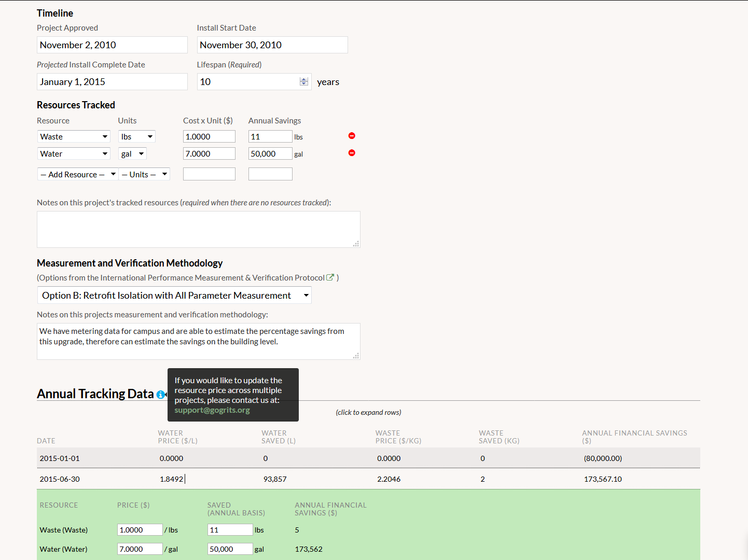Click the Lifespan years field

point(254,81)
